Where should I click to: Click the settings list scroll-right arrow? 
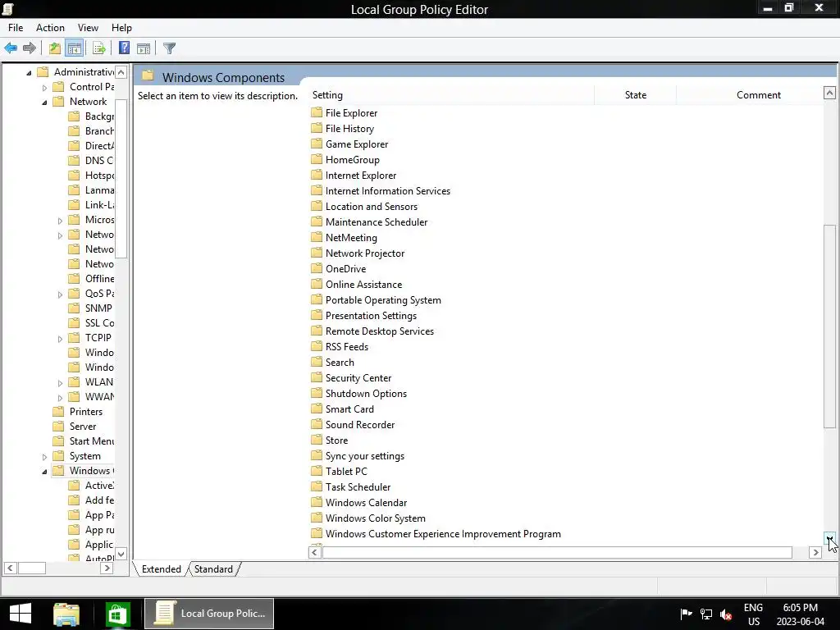point(815,552)
